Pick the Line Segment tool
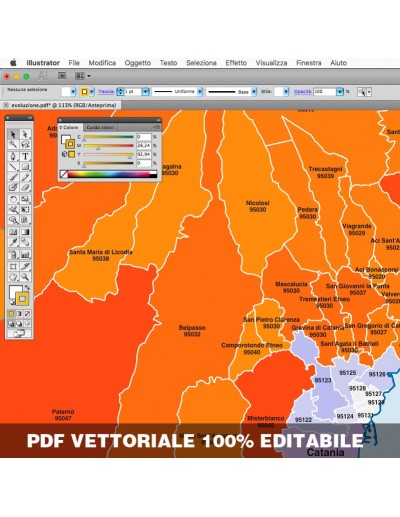This screenshot has height=517, width=400. (x=13, y=167)
